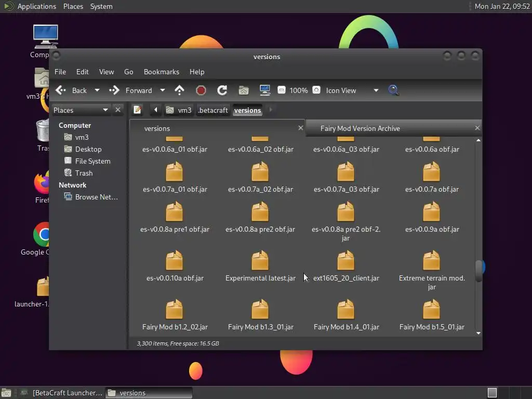The height and width of the screenshot is (399, 532).
Task: Go back with the Back arrow
Action: 71,90
